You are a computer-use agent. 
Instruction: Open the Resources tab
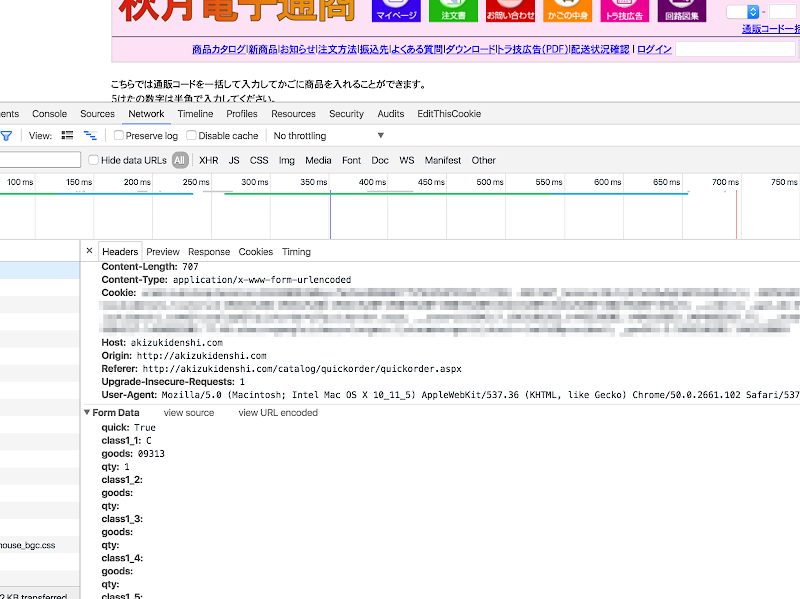(x=293, y=114)
